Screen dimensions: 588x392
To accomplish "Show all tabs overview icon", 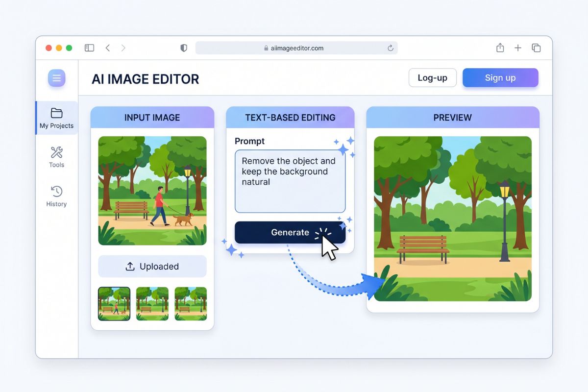I will (x=536, y=48).
